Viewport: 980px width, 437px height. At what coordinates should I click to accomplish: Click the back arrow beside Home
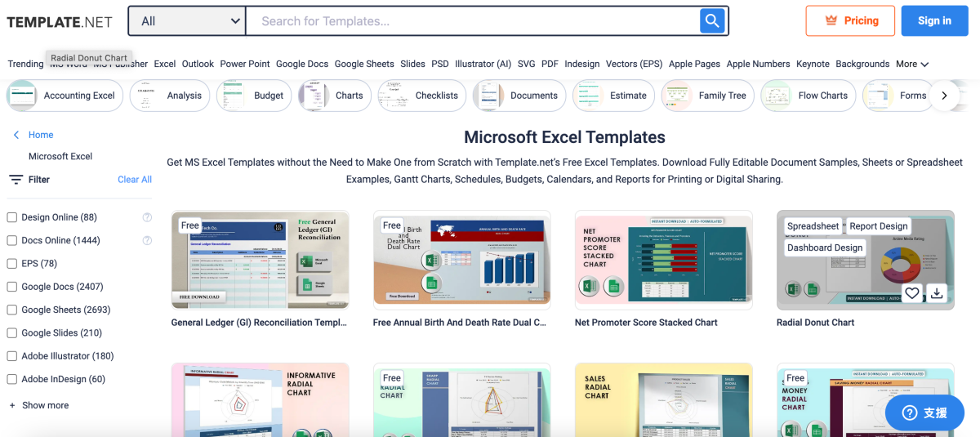point(16,135)
